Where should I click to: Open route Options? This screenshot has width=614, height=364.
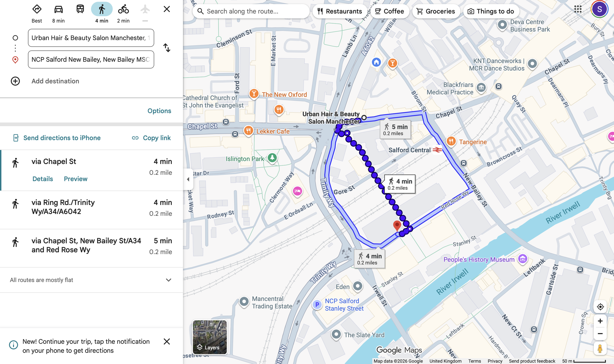tap(159, 111)
